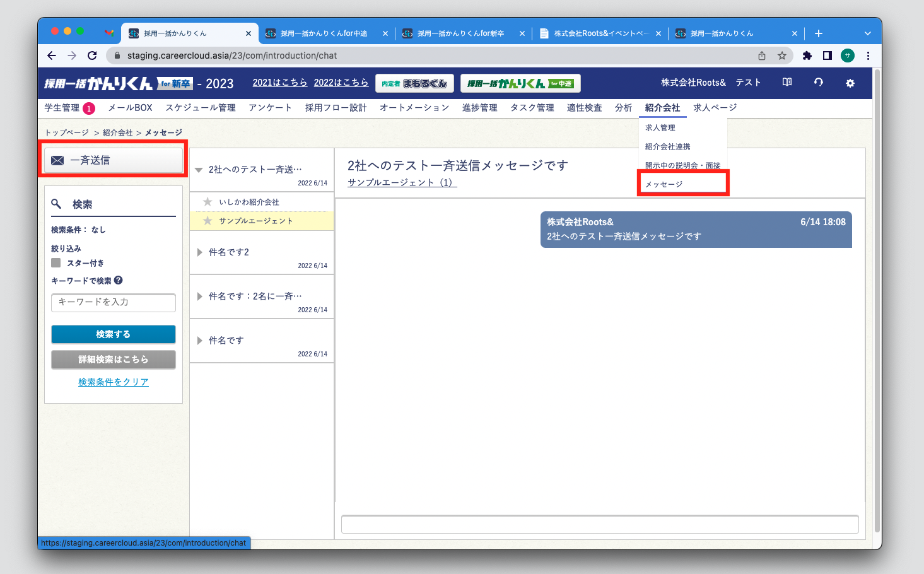924x574 pixels.
Task: Expand the 件名です2 message thread
Action: coord(199,252)
